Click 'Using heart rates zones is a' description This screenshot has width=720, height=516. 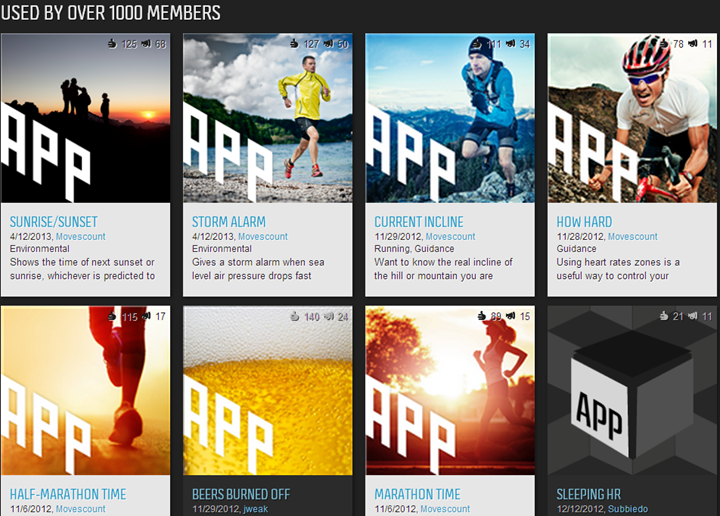coord(618,269)
